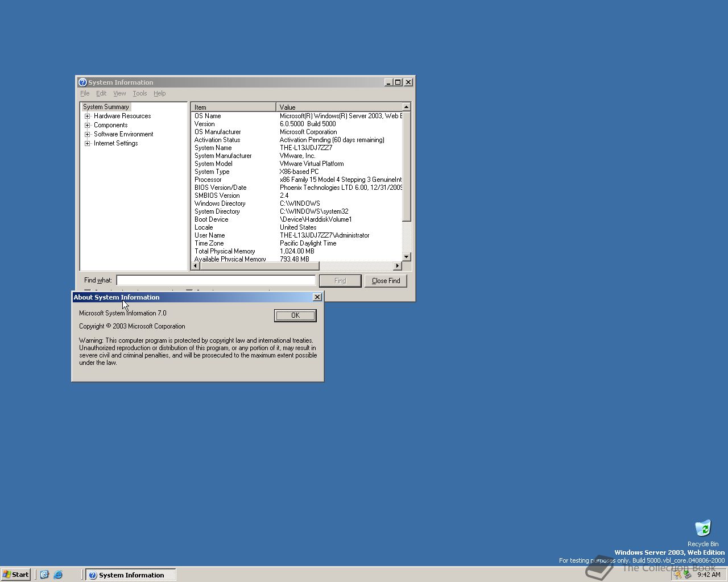Viewport: 728px width, 582px height.
Task: Click the details list scroll-down arrow
Action: 407,257
